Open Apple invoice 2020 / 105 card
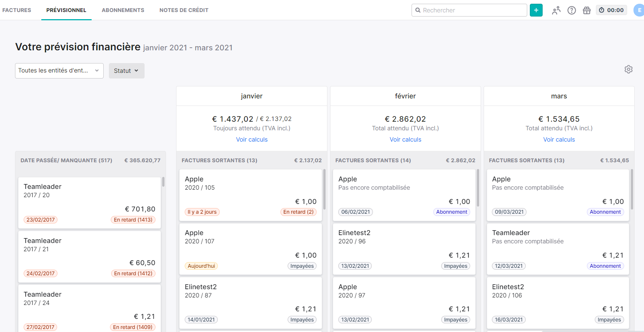 tap(250, 195)
